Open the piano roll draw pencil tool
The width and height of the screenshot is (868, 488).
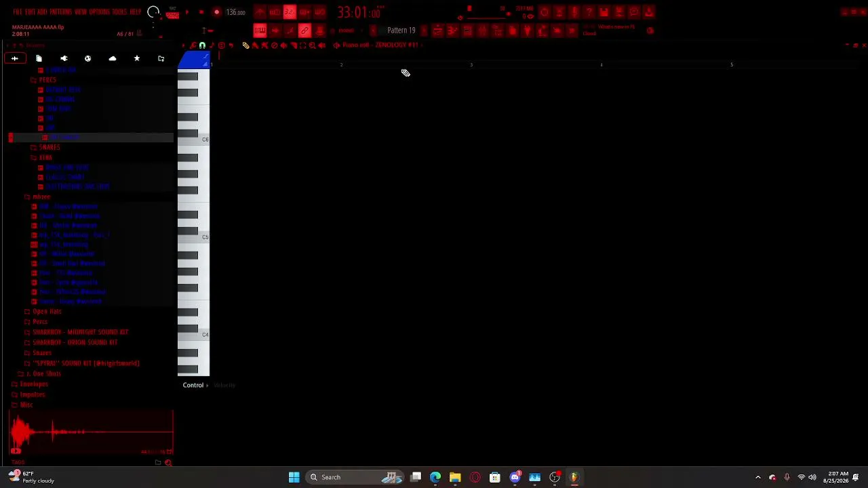245,45
